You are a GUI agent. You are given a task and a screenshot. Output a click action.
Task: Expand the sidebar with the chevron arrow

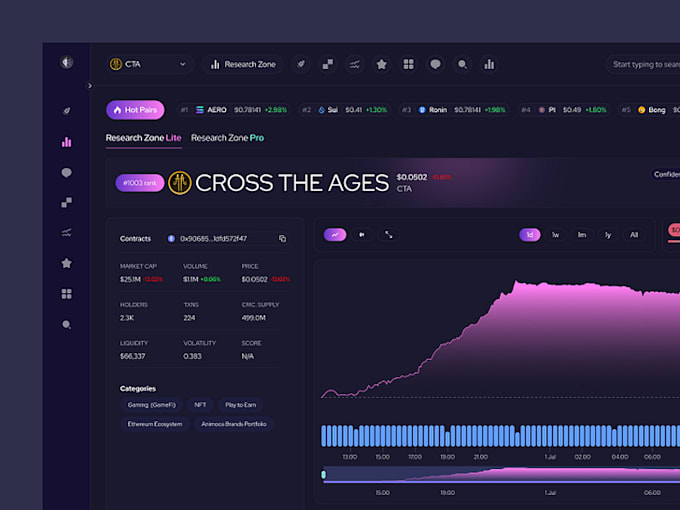pyautogui.click(x=90, y=86)
